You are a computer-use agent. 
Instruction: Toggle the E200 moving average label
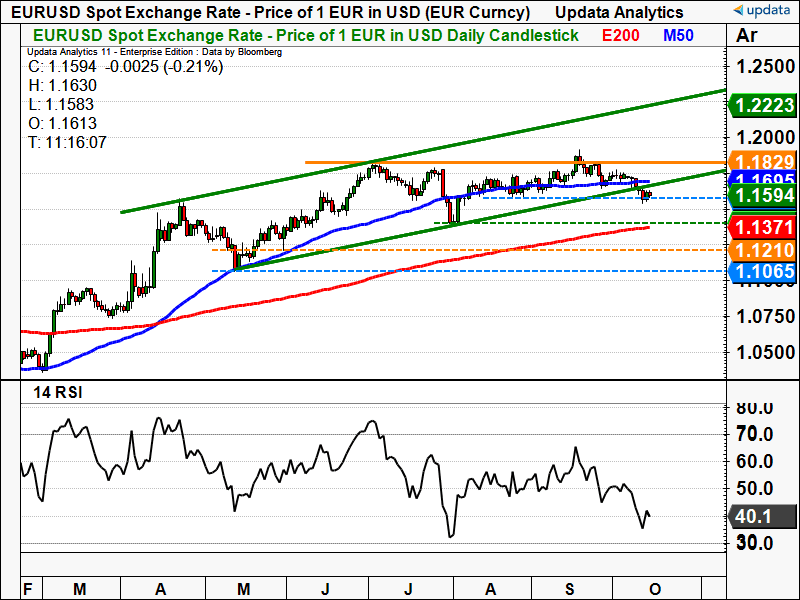click(x=624, y=35)
